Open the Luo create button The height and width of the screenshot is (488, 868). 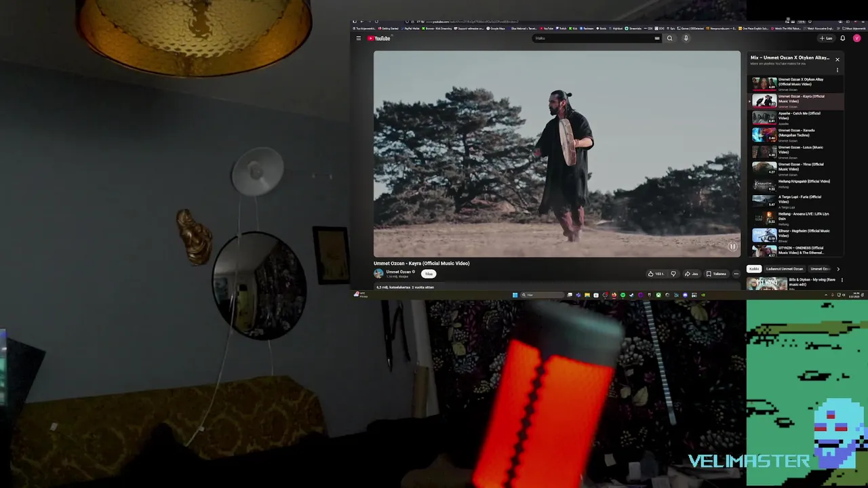click(826, 38)
